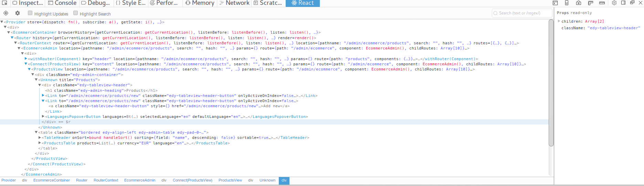
Task: Open the Debugger tab
Action: (96, 3)
